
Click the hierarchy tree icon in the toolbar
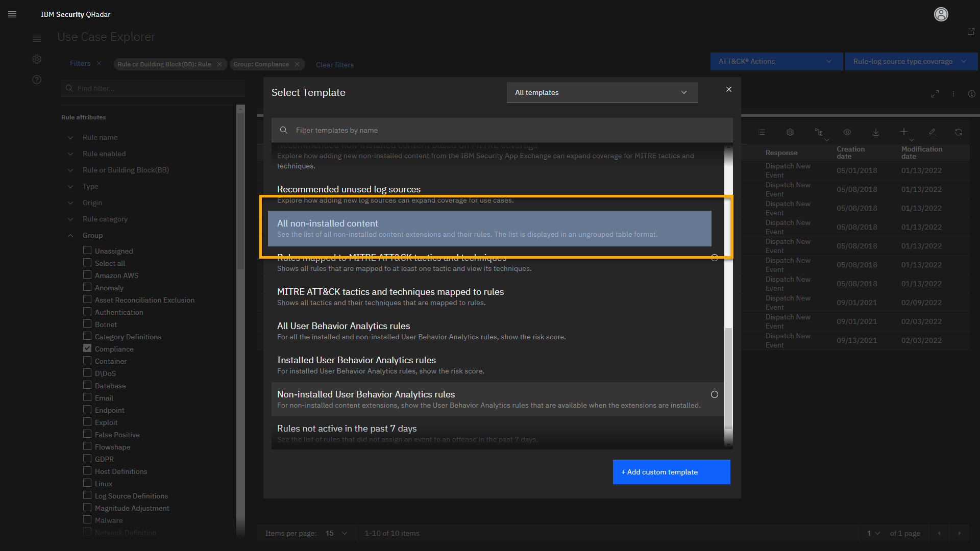[x=819, y=132]
